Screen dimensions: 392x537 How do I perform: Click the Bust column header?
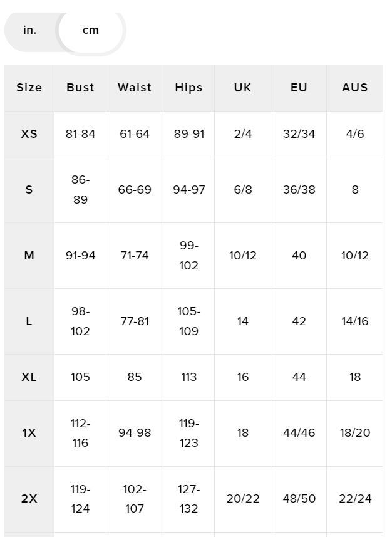tap(80, 88)
